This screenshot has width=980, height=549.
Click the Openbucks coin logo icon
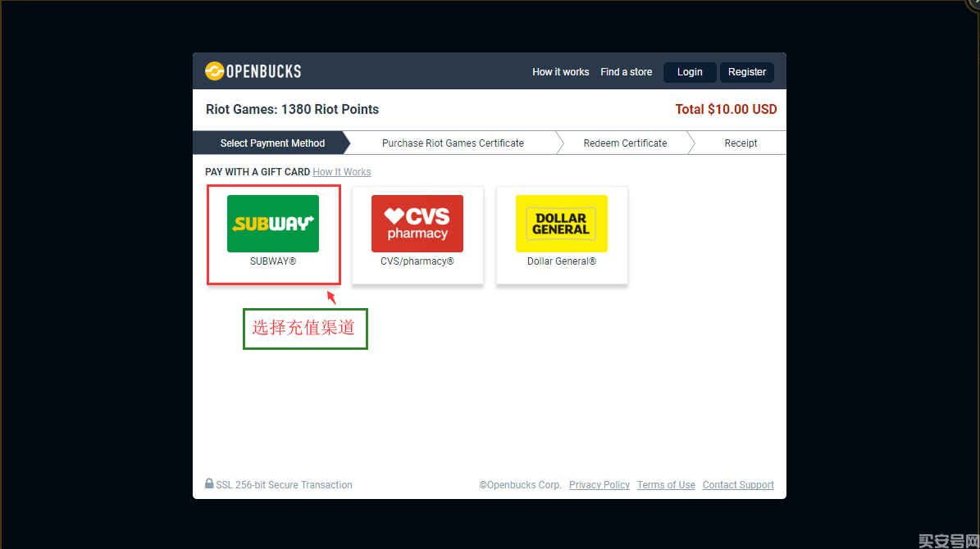(x=214, y=71)
